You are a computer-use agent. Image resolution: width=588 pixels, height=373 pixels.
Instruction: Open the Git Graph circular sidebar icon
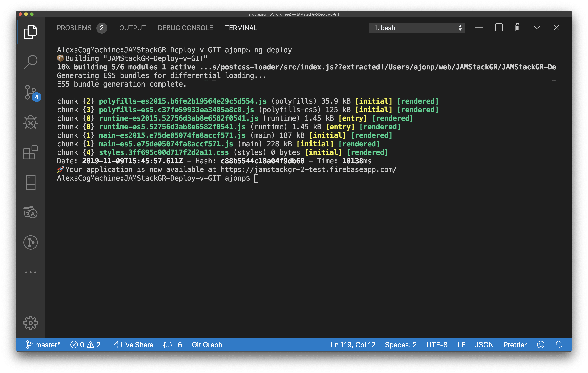click(31, 242)
